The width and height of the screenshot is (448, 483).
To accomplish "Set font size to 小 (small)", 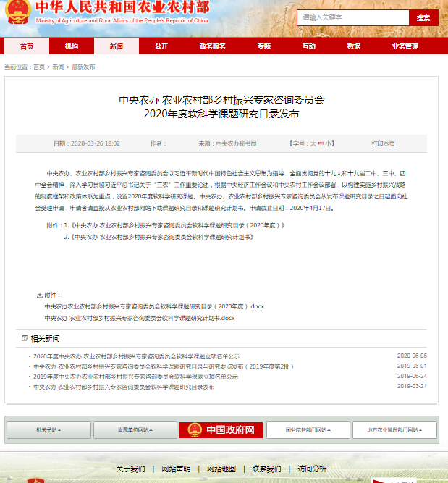I will pos(329,143).
